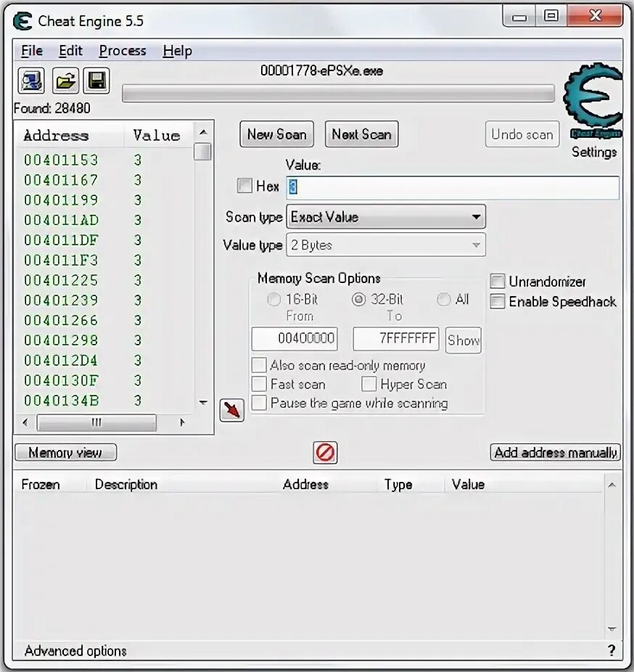Click the scan progress bar
Screen dimensions: 634x672
point(339,94)
